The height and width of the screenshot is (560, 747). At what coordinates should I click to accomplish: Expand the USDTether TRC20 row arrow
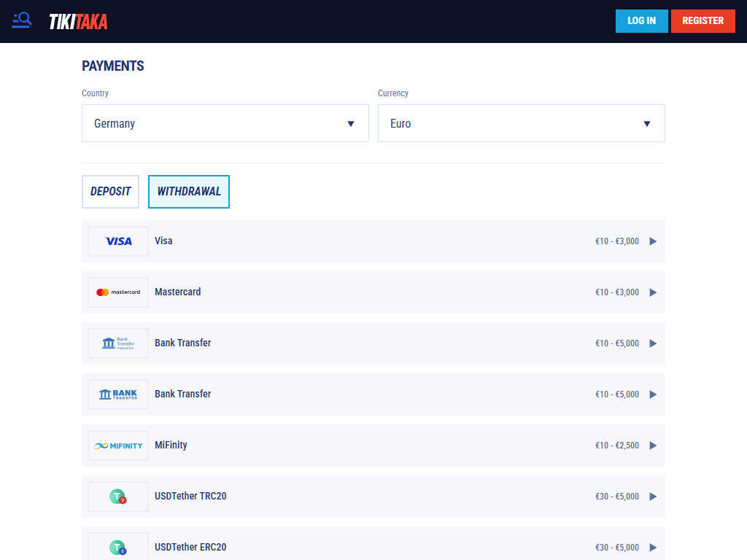[653, 497]
